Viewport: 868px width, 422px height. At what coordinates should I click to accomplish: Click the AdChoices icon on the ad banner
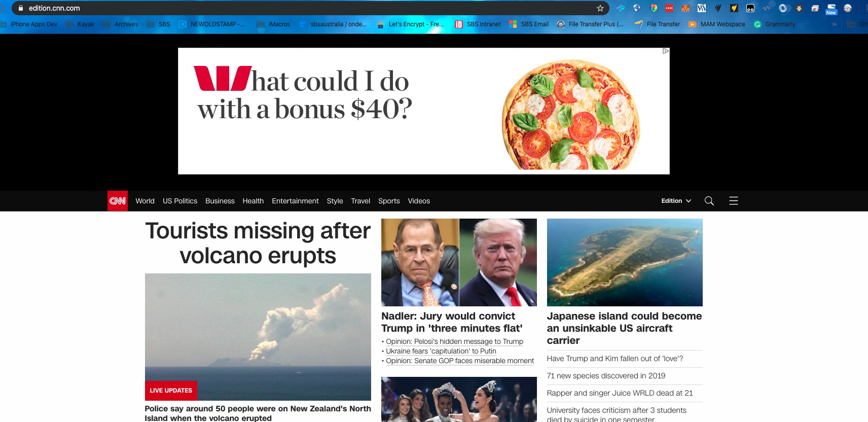[x=666, y=51]
